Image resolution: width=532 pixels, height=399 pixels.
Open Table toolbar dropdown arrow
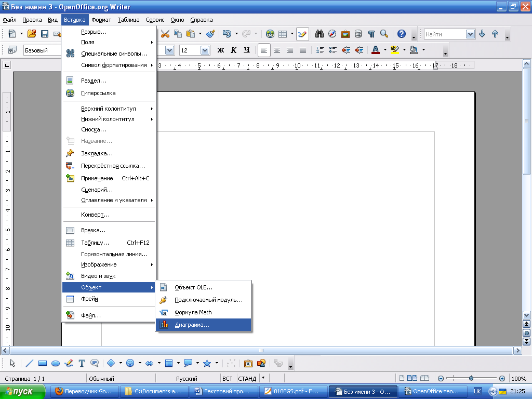coord(292,34)
